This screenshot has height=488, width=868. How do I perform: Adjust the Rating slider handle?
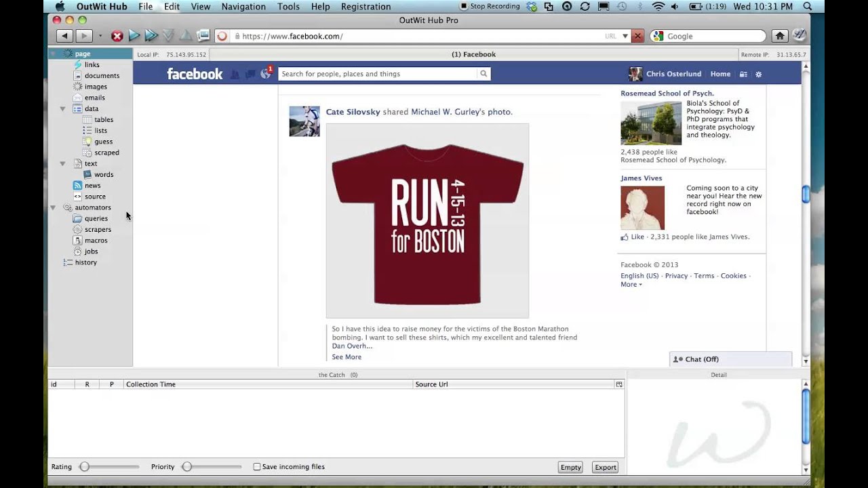(85, 467)
